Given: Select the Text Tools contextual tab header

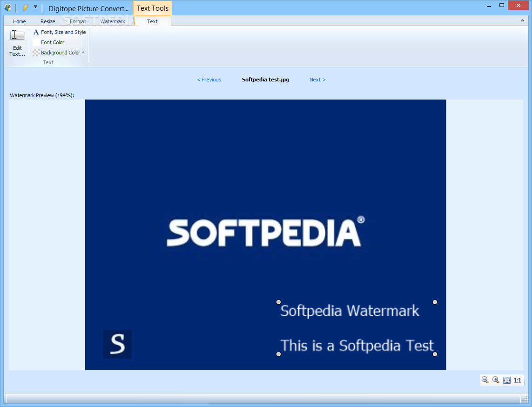Looking at the screenshot, I should pos(153,8).
